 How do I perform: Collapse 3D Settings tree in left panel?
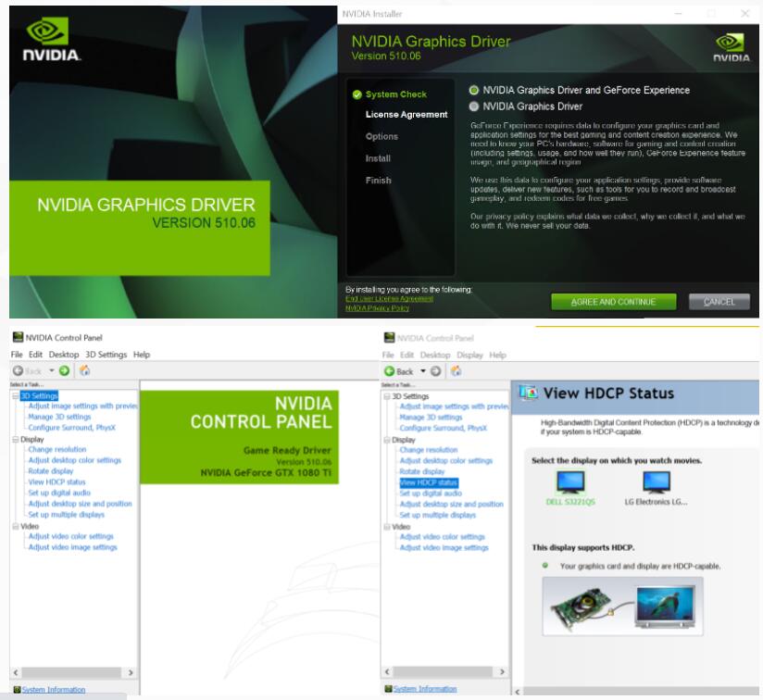tap(15, 396)
